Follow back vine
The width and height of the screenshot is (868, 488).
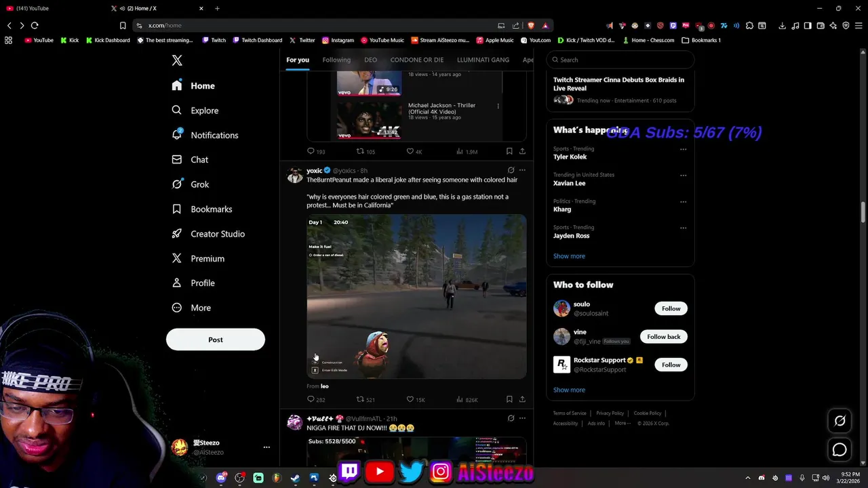pyautogui.click(x=663, y=336)
